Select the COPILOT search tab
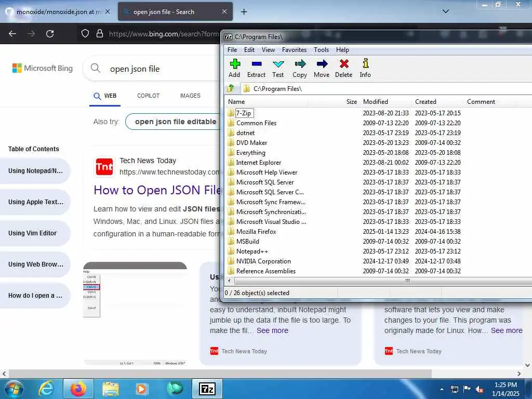532x399 pixels. point(148,96)
